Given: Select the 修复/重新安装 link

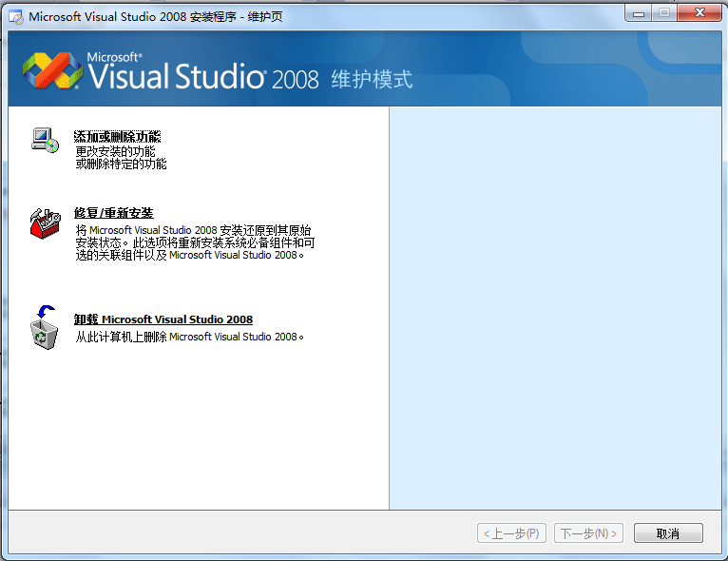Looking at the screenshot, I should pos(114,213).
